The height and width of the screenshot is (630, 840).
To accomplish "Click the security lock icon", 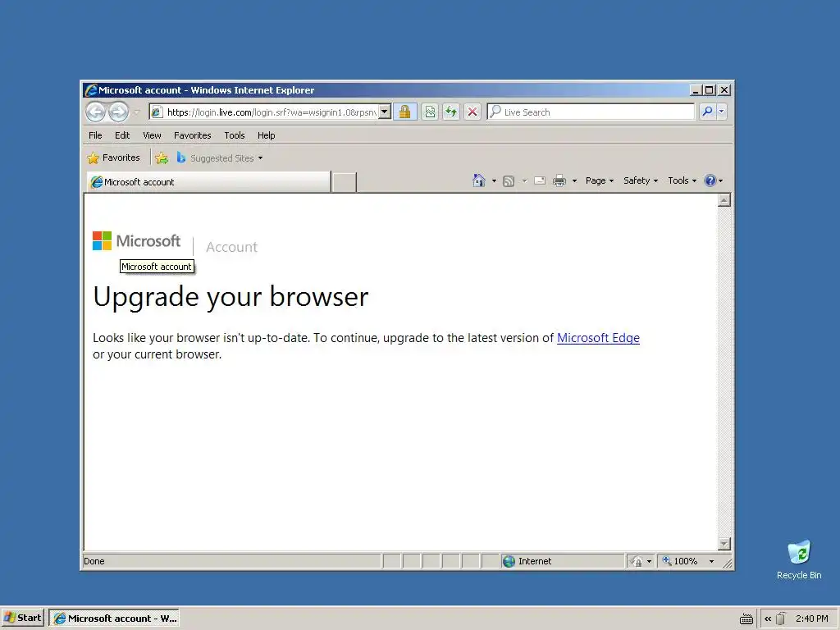I will [x=405, y=112].
